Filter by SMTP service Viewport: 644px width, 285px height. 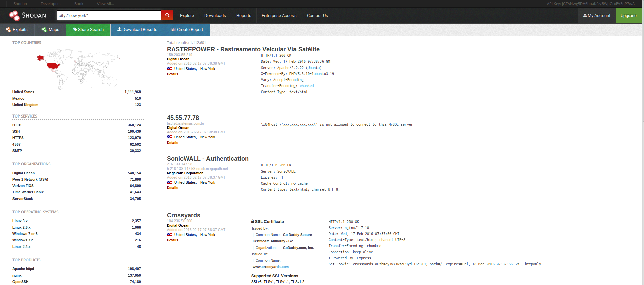click(x=17, y=151)
